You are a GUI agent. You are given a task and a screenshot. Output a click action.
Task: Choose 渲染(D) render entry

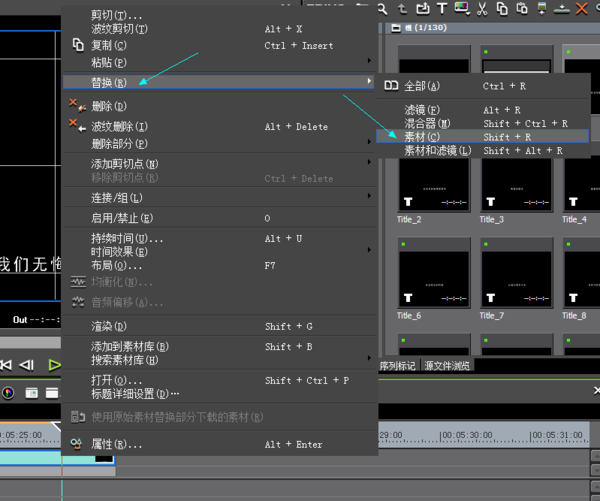pos(219,326)
